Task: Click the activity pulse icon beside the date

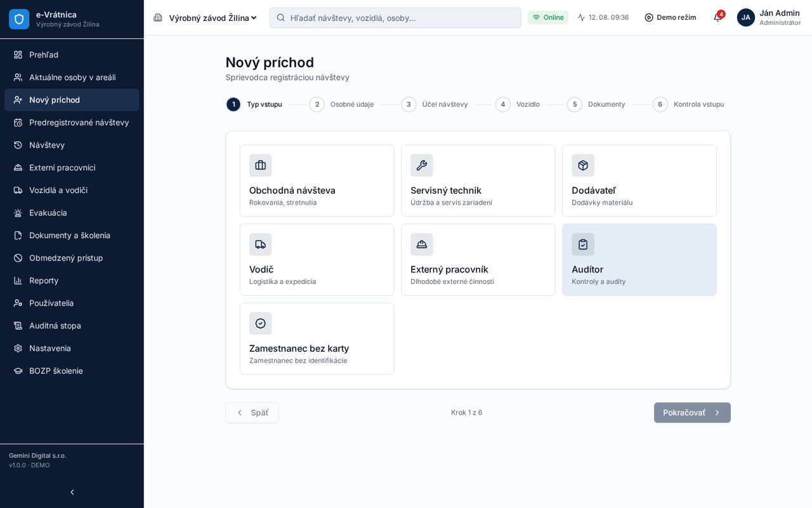Action: point(581,18)
